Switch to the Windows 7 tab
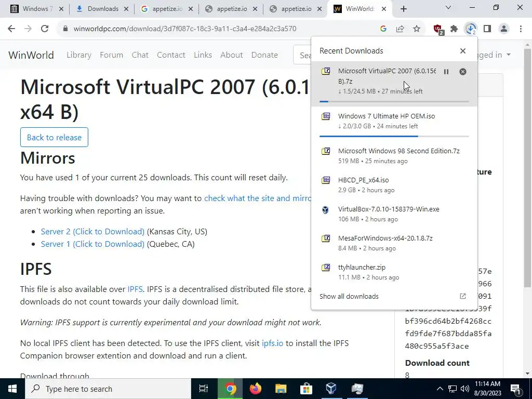The image size is (532, 399). (37, 9)
